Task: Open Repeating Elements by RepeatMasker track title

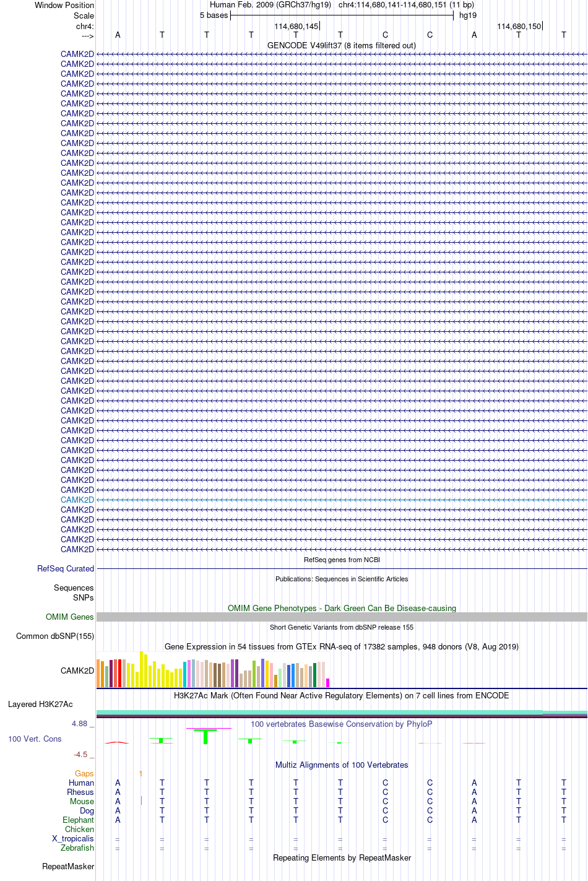Action: pyautogui.click(x=342, y=857)
